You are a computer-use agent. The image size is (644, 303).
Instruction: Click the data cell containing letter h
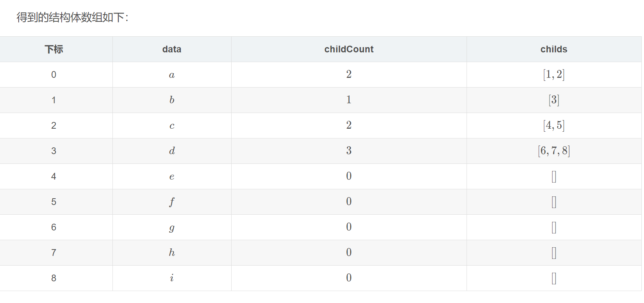[x=172, y=253]
